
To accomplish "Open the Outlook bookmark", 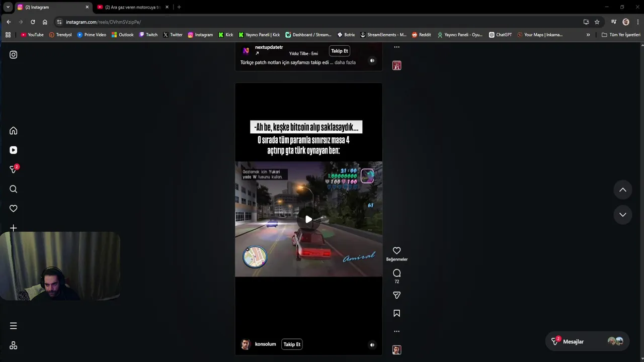I will [122, 35].
